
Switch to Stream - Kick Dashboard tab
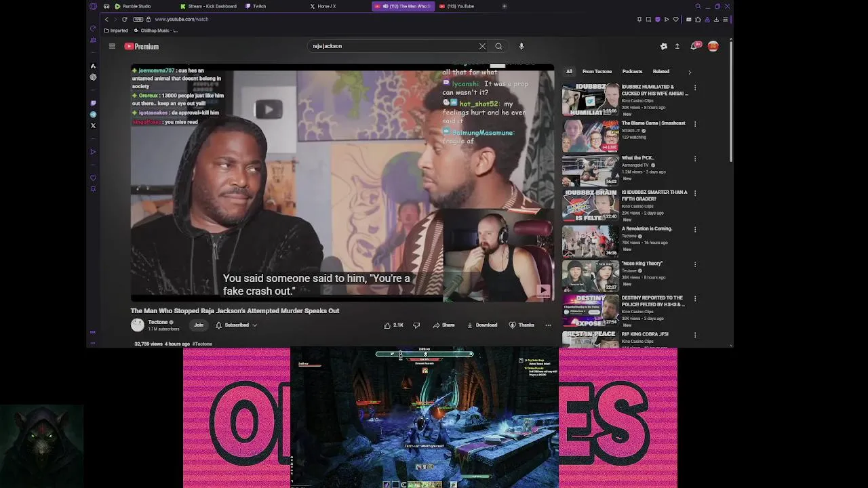(x=208, y=6)
